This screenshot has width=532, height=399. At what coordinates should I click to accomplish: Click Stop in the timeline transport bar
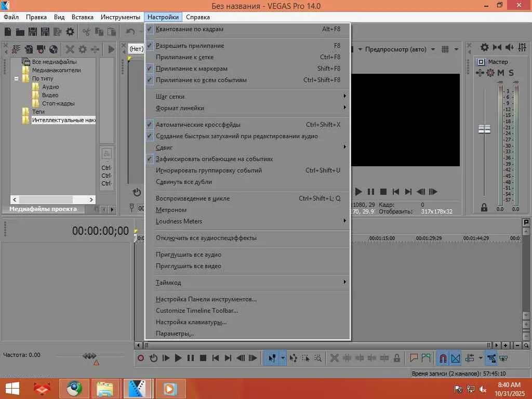point(203,358)
